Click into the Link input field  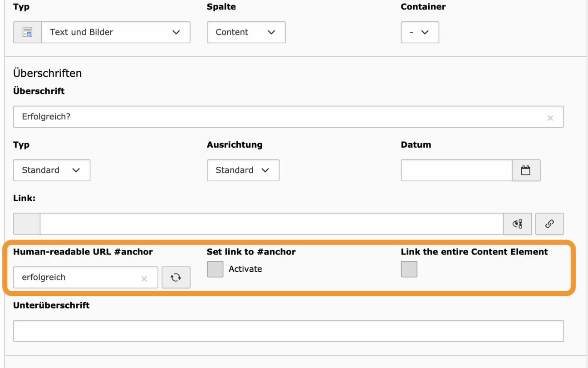(271, 224)
